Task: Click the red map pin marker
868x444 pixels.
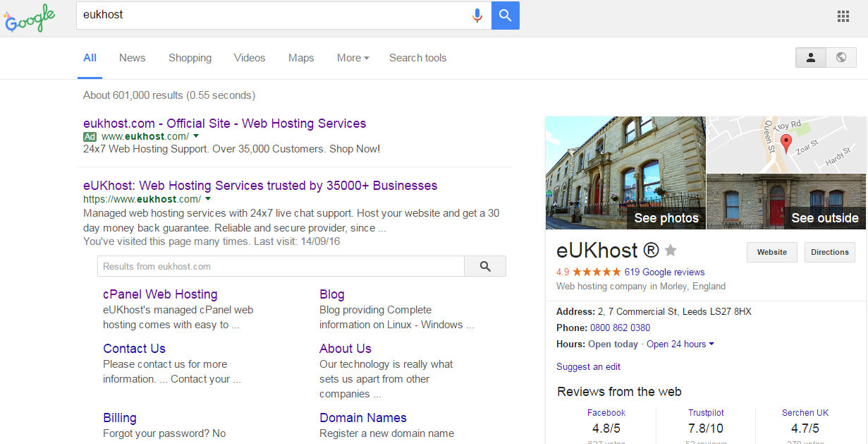Action: 786,143
